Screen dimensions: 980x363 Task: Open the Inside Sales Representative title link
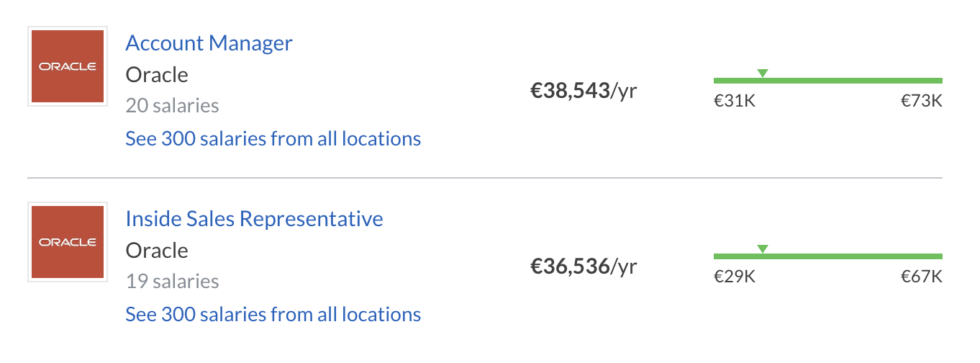pyautogui.click(x=255, y=218)
